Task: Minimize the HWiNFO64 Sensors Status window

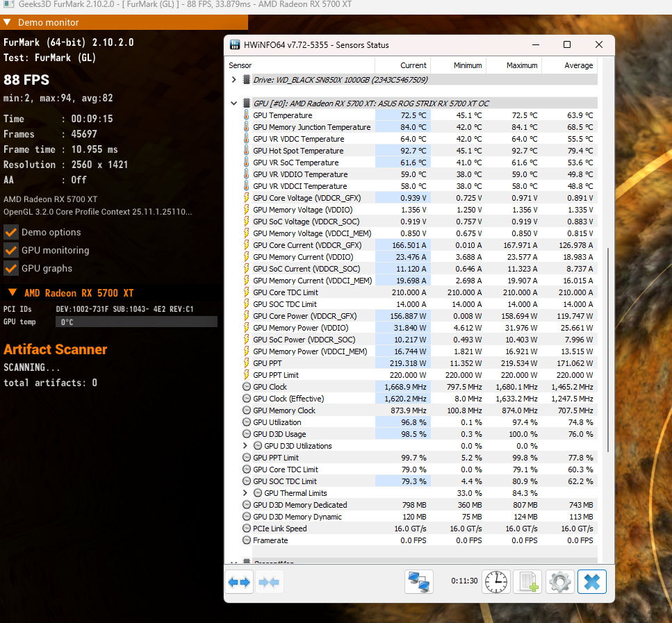Action: point(536,44)
